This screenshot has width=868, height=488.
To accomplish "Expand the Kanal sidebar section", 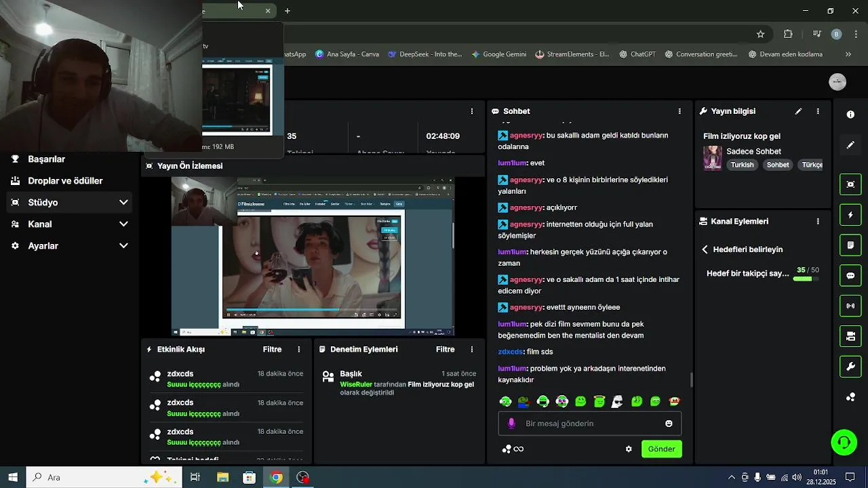I will click(71, 224).
